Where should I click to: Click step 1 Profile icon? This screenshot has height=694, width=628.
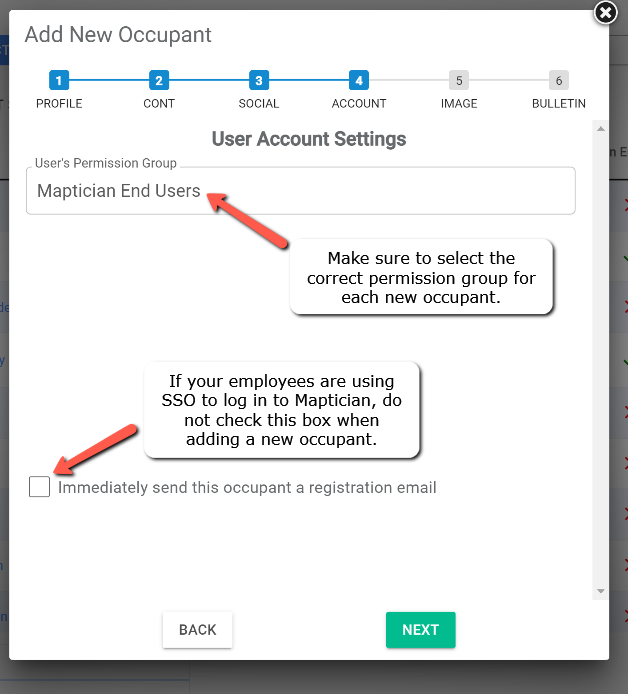[59, 81]
